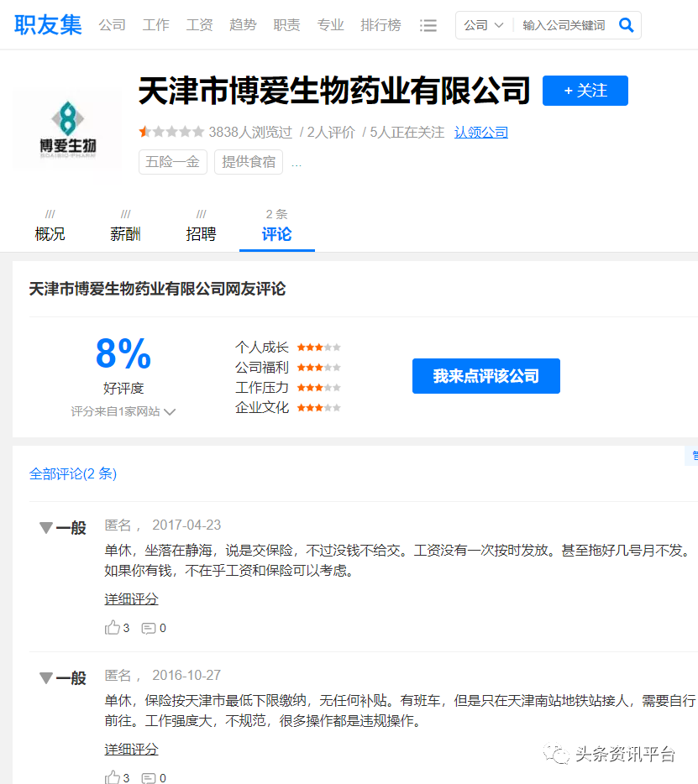
Task: Click the search magnifier icon
Action: (x=626, y=25)
